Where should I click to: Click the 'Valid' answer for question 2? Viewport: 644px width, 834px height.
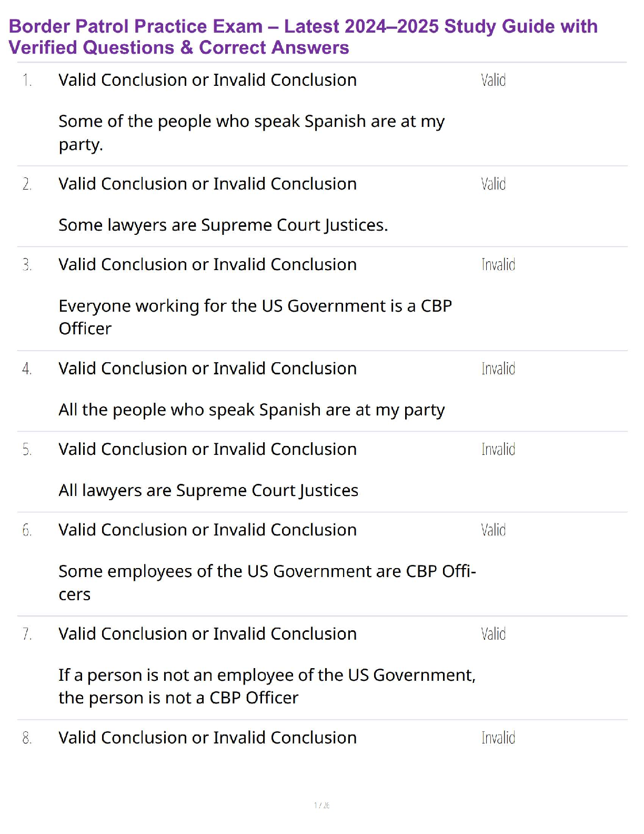(493, 184)
